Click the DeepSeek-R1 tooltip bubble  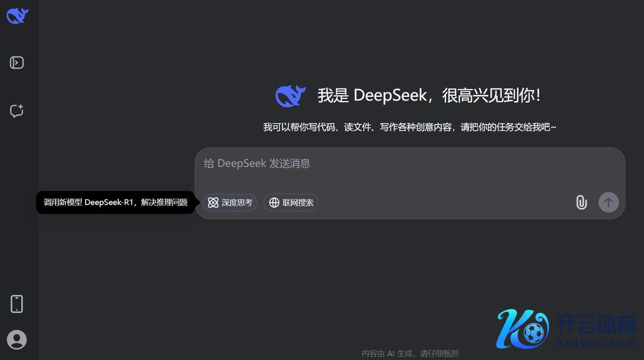click(115, 203)
